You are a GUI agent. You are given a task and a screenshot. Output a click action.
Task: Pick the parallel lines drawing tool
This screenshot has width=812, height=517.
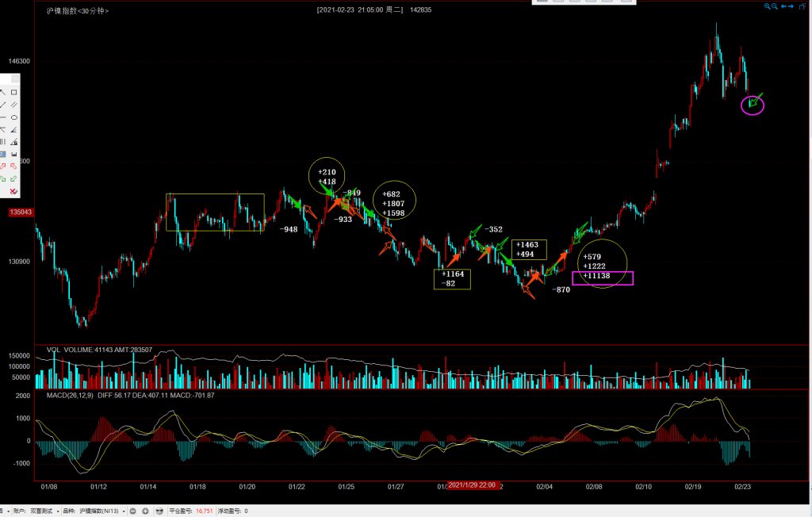click(14, 105)
